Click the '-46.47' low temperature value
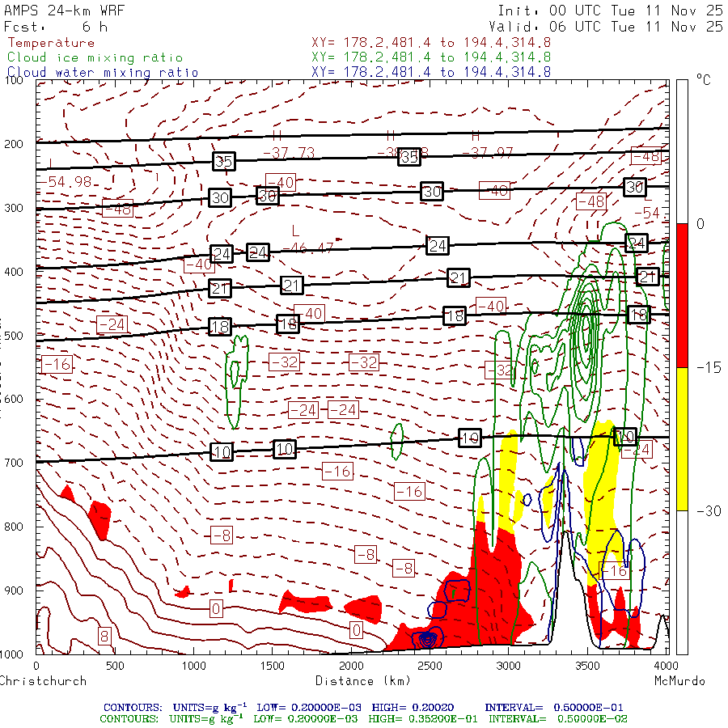 tap(308, 248)
